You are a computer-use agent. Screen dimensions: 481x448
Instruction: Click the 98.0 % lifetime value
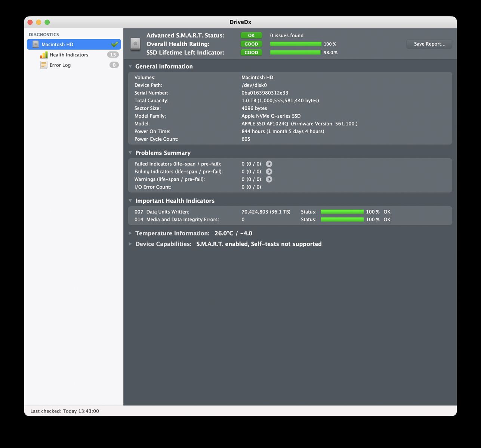tap(330, 53)
